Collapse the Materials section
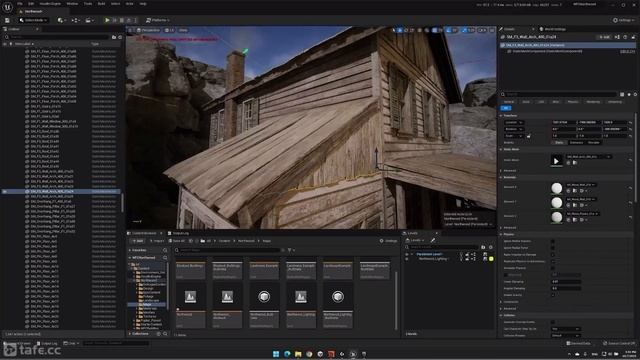640x360 pixels. [x=501, y=177]
